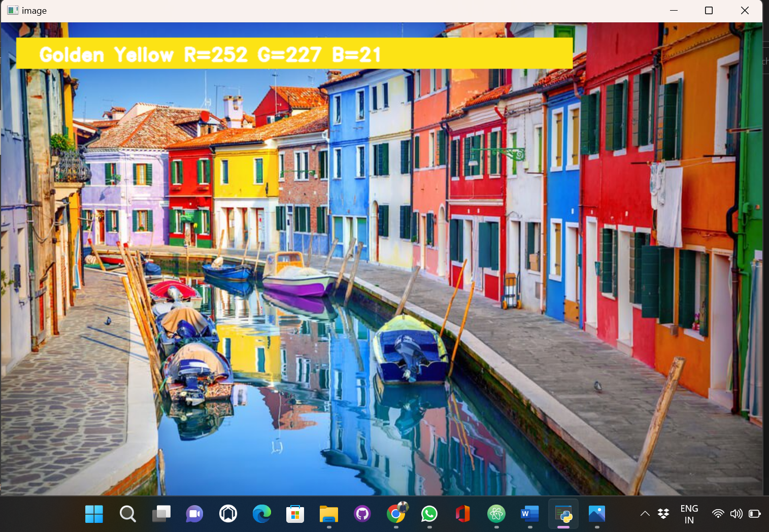Minimize the image viewer window
The image size is (769, 532).
click(674, 10)
